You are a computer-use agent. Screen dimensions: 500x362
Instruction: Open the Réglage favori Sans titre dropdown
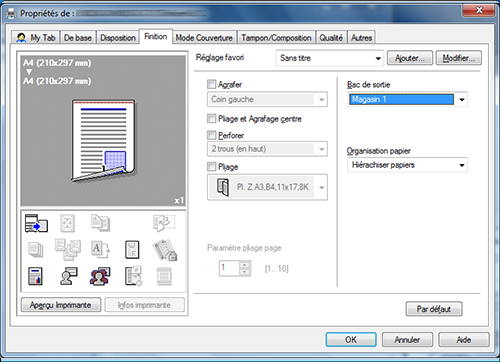pyautogui.click(x=329, y=58)
